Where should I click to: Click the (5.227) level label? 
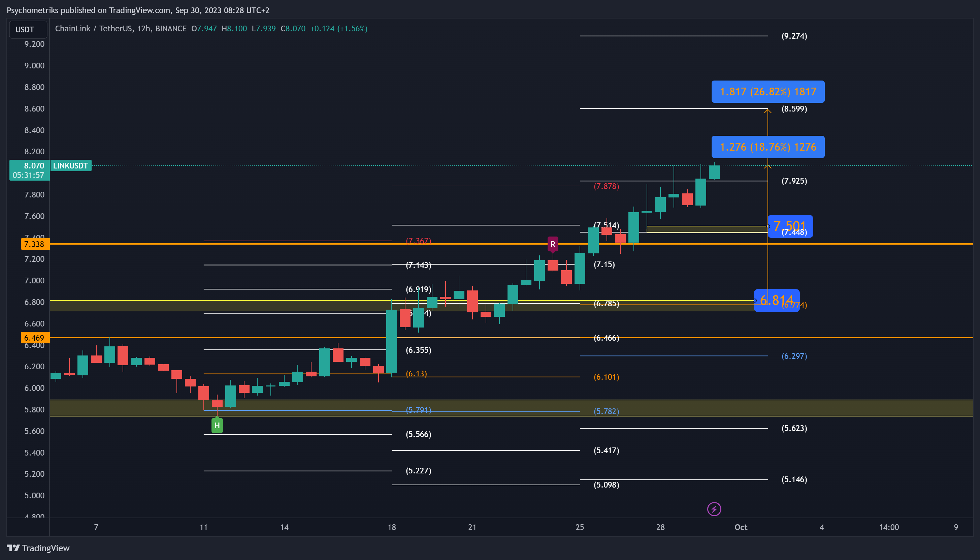pyautogui.click(x=418, y=471)
